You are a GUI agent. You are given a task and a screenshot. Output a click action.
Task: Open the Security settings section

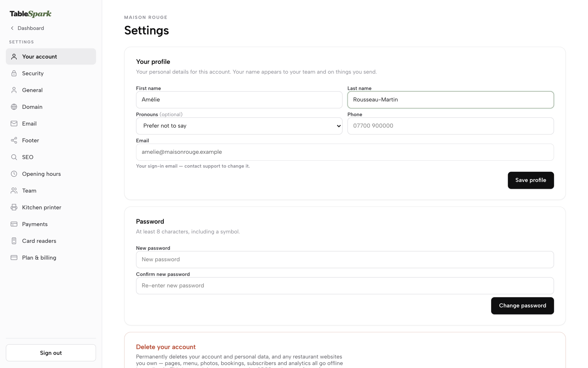pyautogui.click(x=51, y=74)
